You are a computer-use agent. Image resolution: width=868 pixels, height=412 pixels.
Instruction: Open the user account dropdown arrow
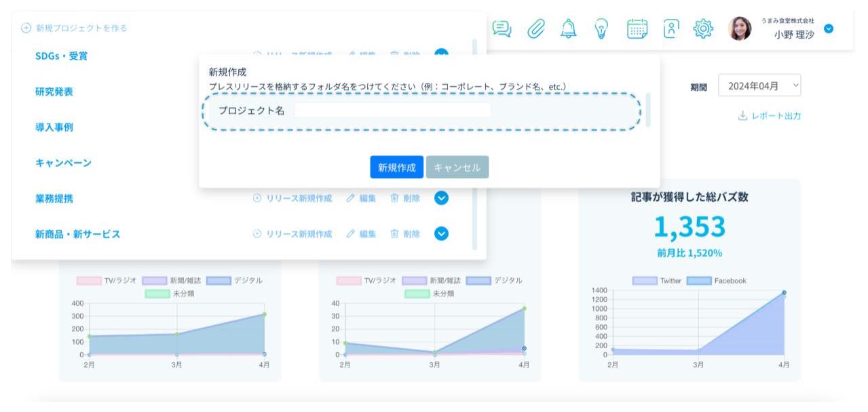point(829,29)
